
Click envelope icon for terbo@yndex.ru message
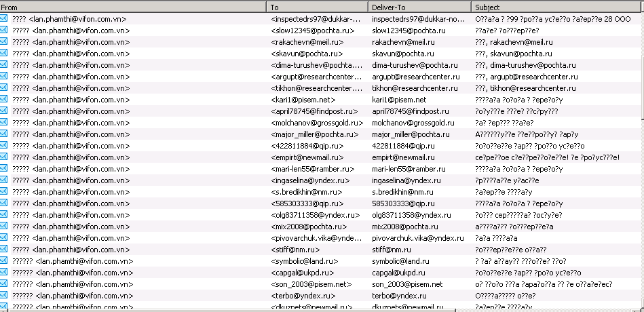click(3, 295)
